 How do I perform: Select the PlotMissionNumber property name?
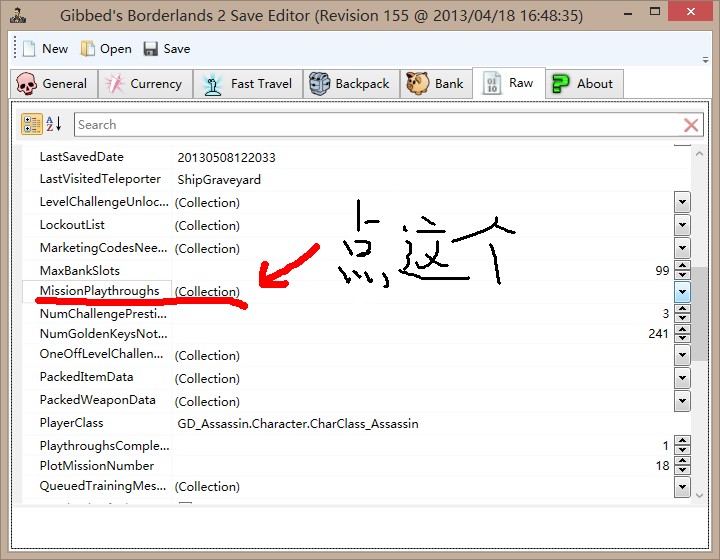(96, 465)
